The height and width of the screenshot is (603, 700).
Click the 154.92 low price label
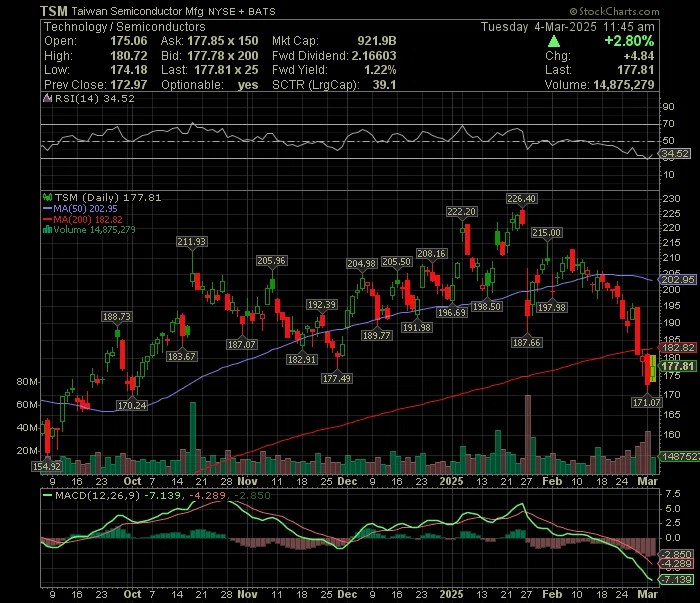coord(46,466)
